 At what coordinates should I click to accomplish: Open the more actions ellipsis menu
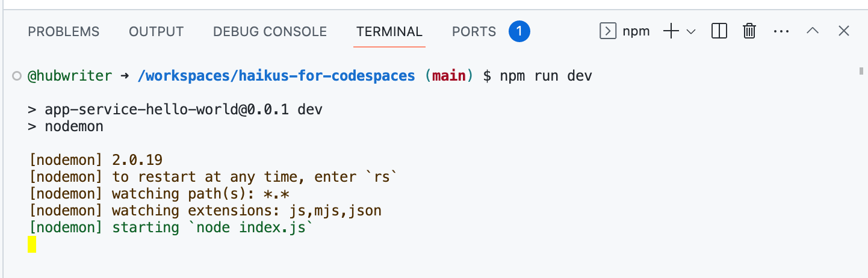coord(781,31)
